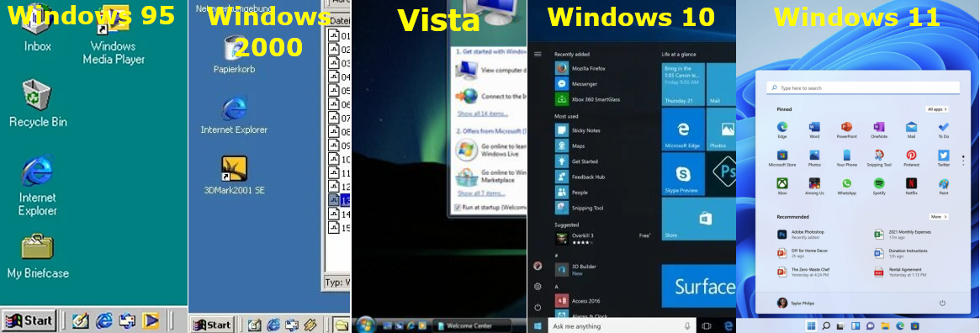Select My Briefcase on Windows 95 desktop
This screenshot has width=980, height=333.
point(38,256)
